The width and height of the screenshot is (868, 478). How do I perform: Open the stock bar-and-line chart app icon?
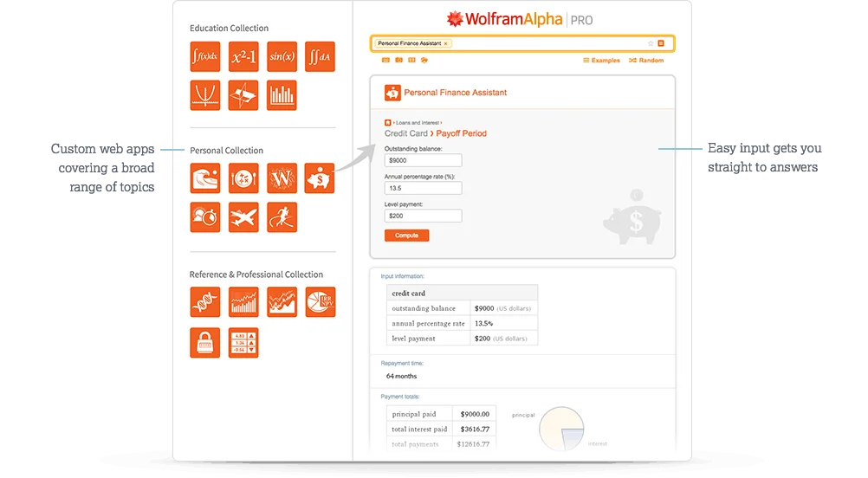243,302
